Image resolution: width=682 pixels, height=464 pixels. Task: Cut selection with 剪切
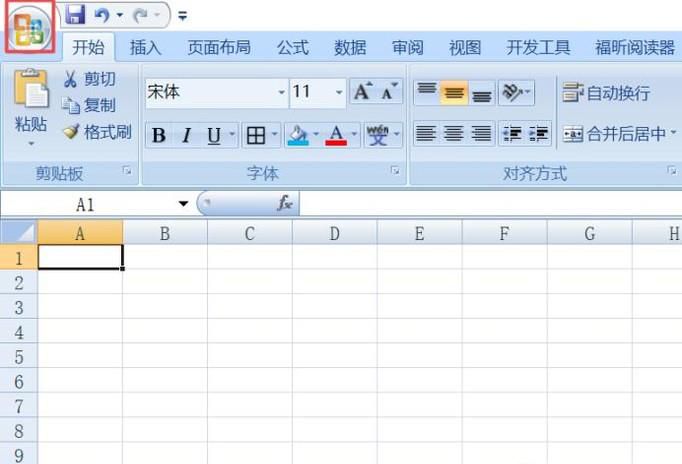click(90, 79)
